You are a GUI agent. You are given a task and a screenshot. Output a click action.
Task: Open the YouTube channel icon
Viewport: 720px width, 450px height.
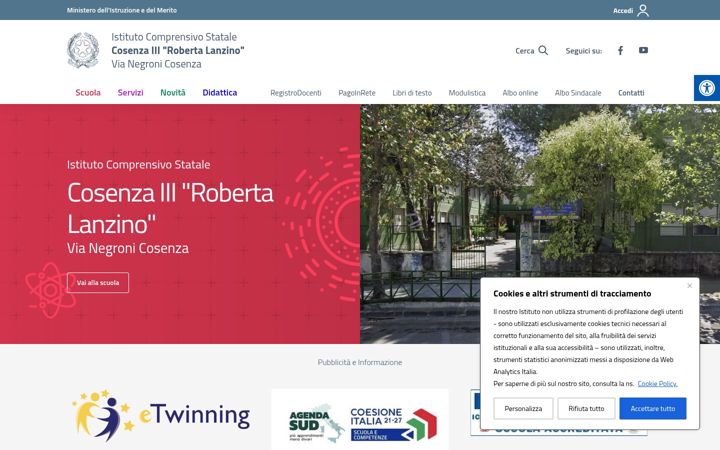point(643,50)
